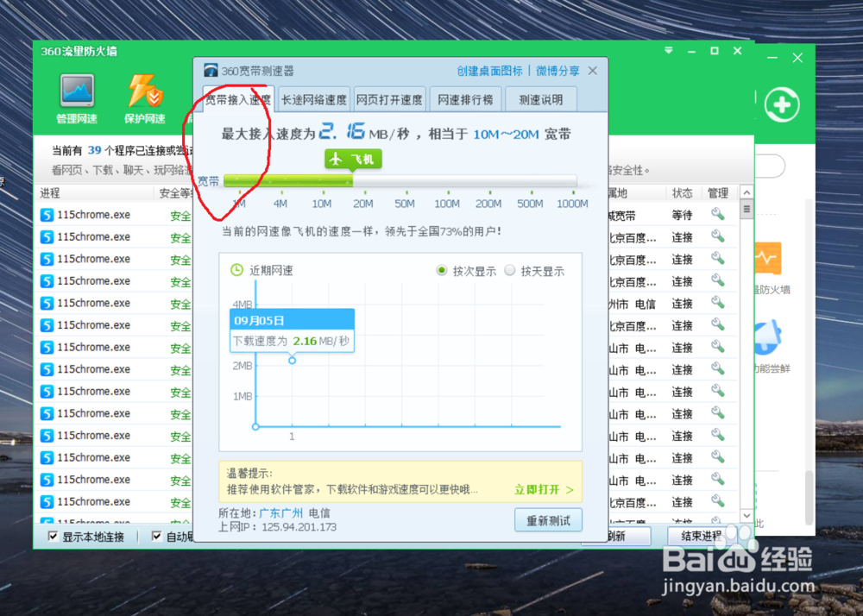Click the 状态 column header

coord(682,193)
